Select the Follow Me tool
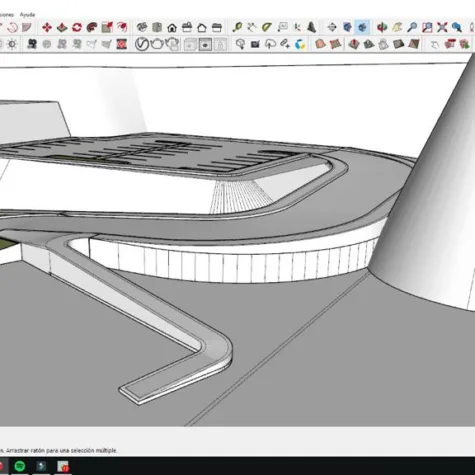 pyautogui.click(x=92, y=27)
